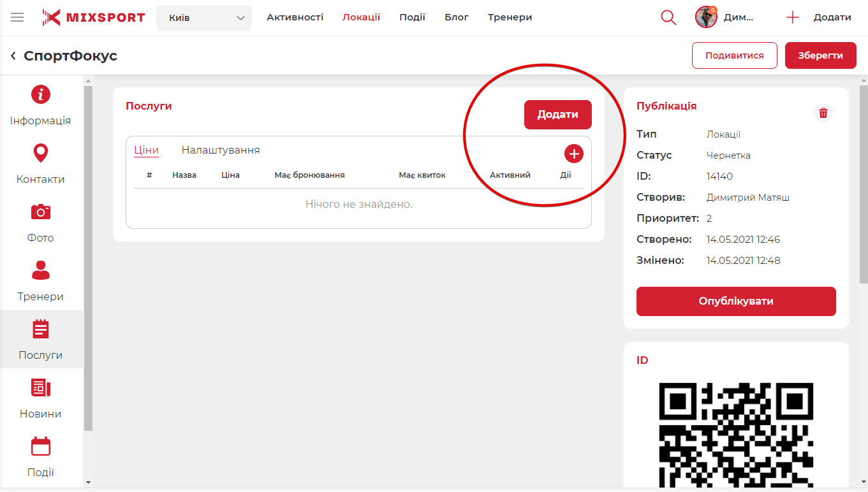
Task: Click back arrow next to СпортФокус
Action: [x=13, y=56]
